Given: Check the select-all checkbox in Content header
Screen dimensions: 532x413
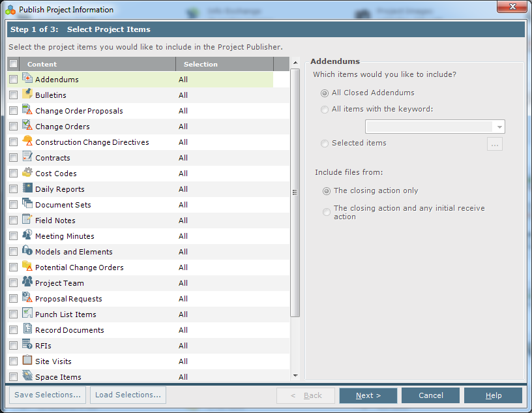Looking at the screenshot, I should tap(13, 63).
